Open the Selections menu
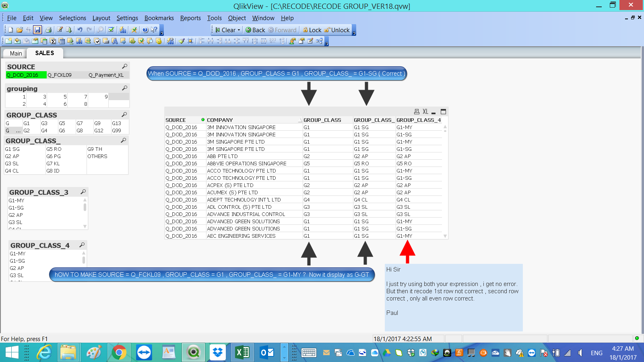This screenshot has height=362, width=644. pos(72,18)
